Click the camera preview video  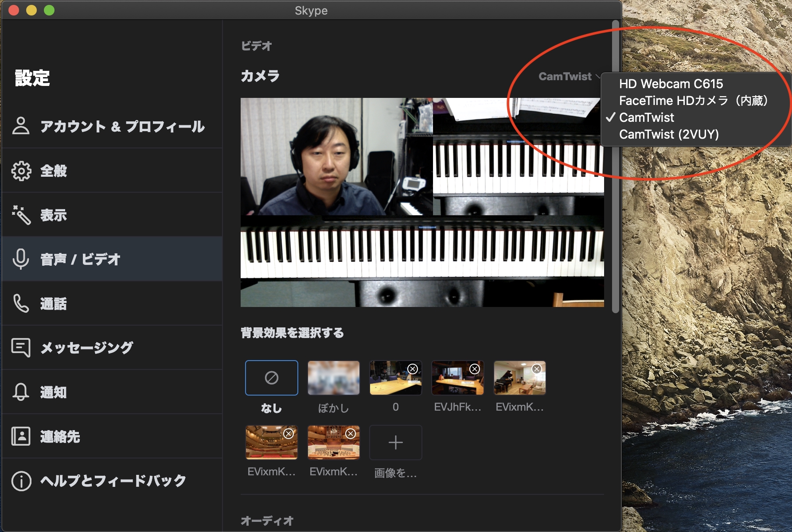[x=422, y=202]
